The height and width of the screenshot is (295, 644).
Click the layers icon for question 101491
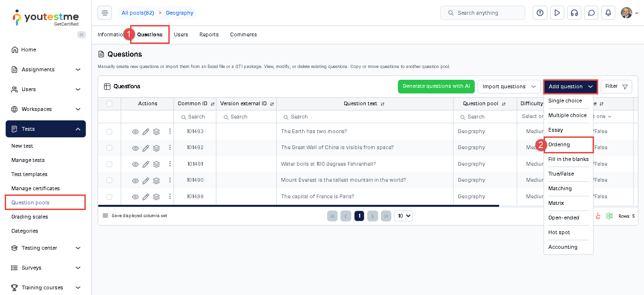click(x=157, y=164)
